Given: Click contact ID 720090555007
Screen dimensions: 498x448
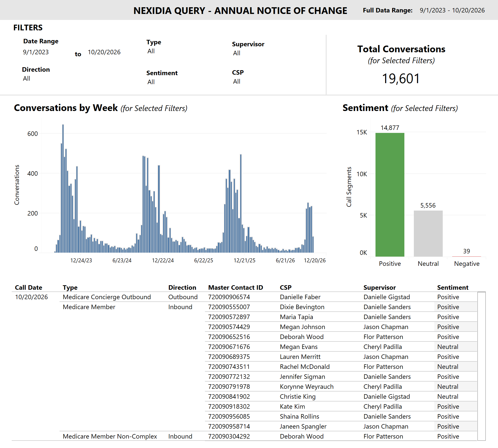Looking at the screenshot, I should coord(229,307).
